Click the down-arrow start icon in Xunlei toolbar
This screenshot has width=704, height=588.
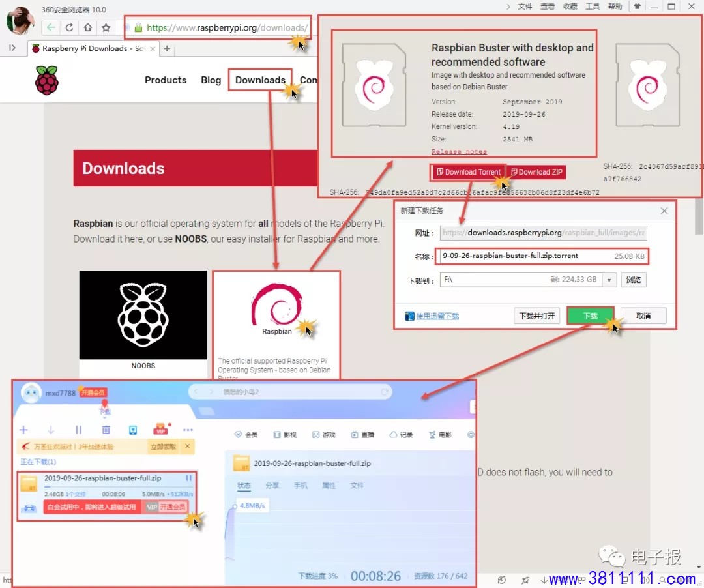point(51,430)
